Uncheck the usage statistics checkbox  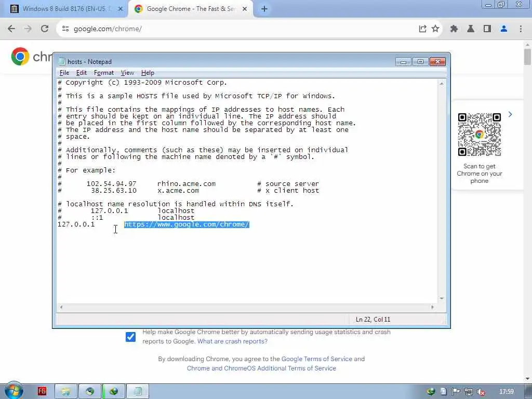[x=130, y=337]
